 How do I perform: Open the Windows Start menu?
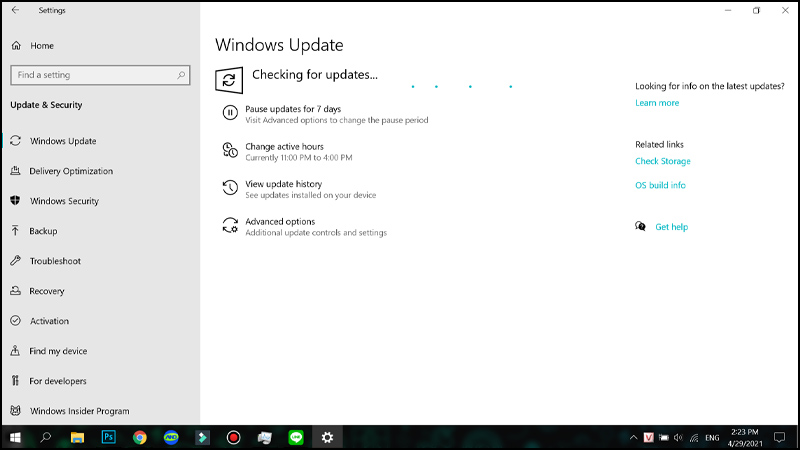15,437
